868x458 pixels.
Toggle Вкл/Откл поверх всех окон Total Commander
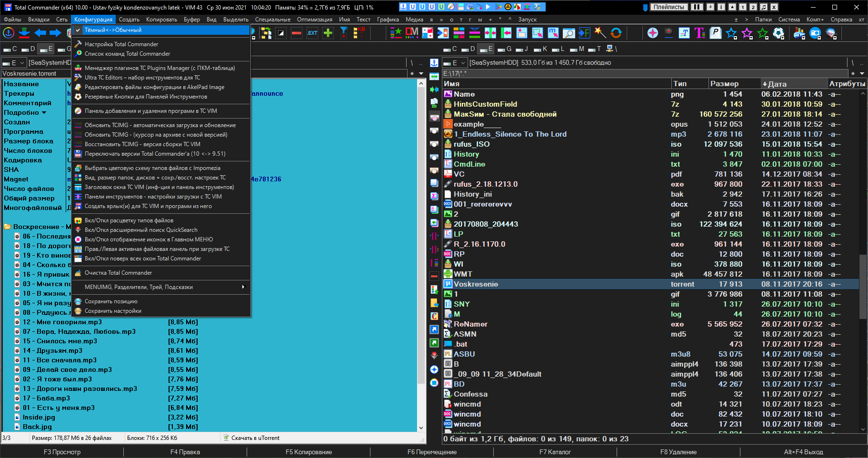click(161, 259)
